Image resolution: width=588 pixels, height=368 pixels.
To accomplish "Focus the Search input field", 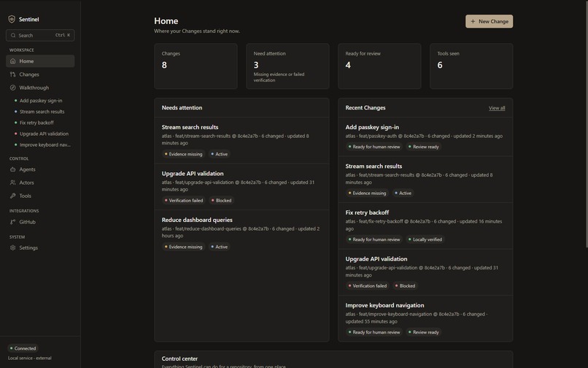I will click(x=40, y=35).
